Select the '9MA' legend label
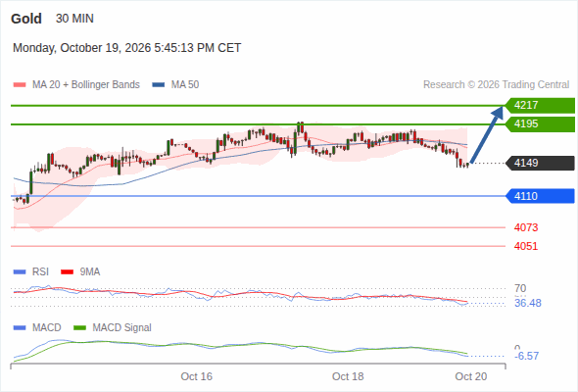This screenshot has width=578, height=392. 90,272
